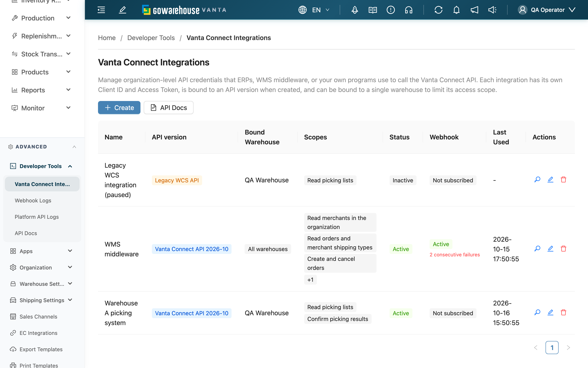This screenshot has width=588, height=368.
Task: Expand the Production sidebar menu
Action: tap(41, 18)
